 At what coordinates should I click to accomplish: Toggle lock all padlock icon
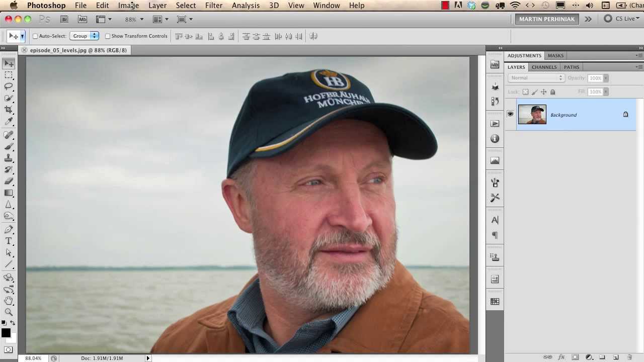pyautogui.click(x=552, y=92)
